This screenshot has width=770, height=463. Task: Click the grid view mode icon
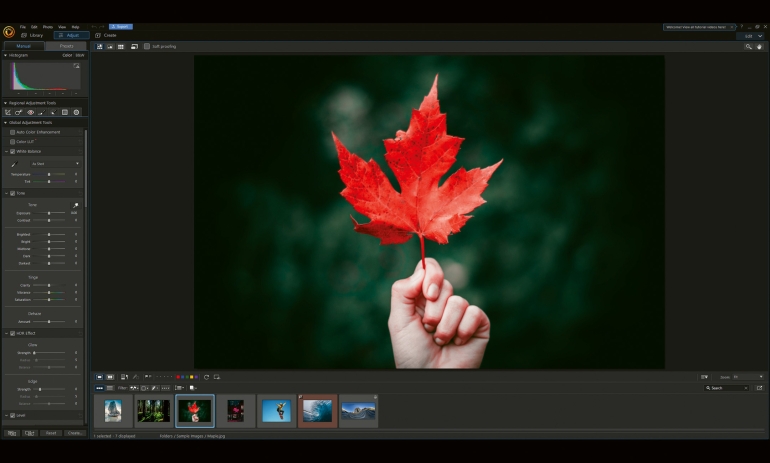coord(121,46)
